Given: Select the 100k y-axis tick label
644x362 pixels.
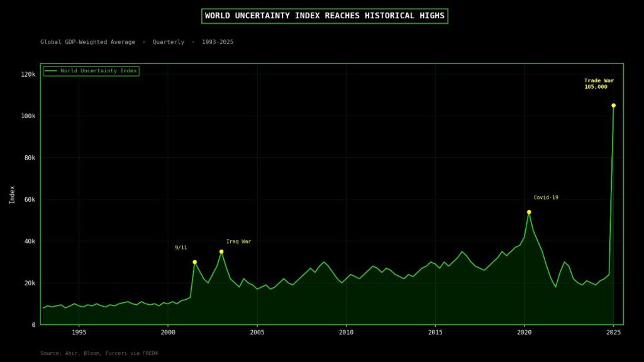Looking at the screenshot, I should point(28,116).
